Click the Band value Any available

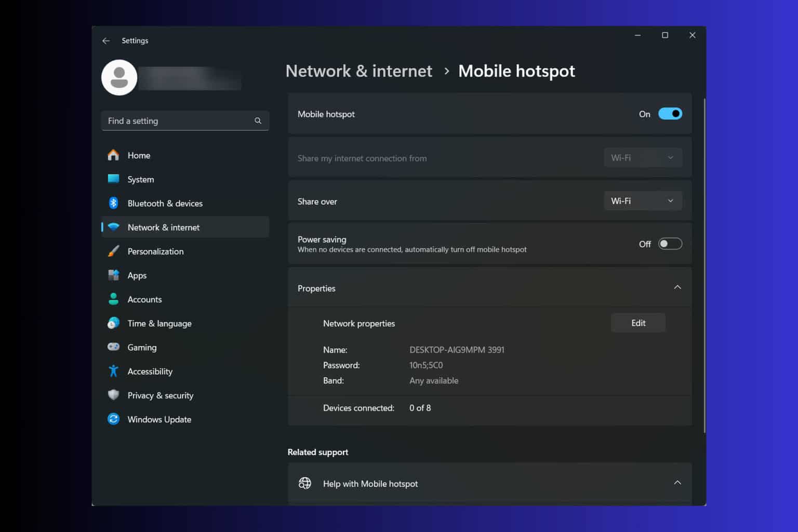coord(434,380)
